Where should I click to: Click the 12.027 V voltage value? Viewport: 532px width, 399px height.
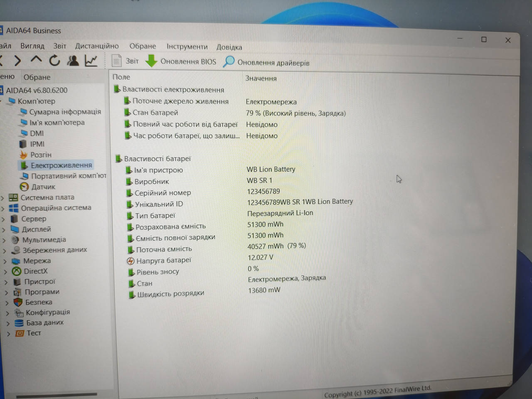(261, 258)
